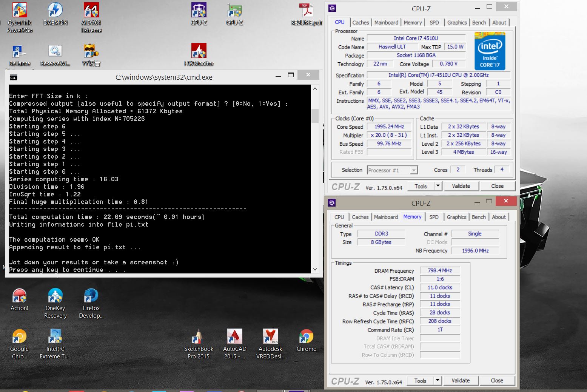
Task: Click Tools button in bottom CPU-Z window
Action: tap(420, 381)
